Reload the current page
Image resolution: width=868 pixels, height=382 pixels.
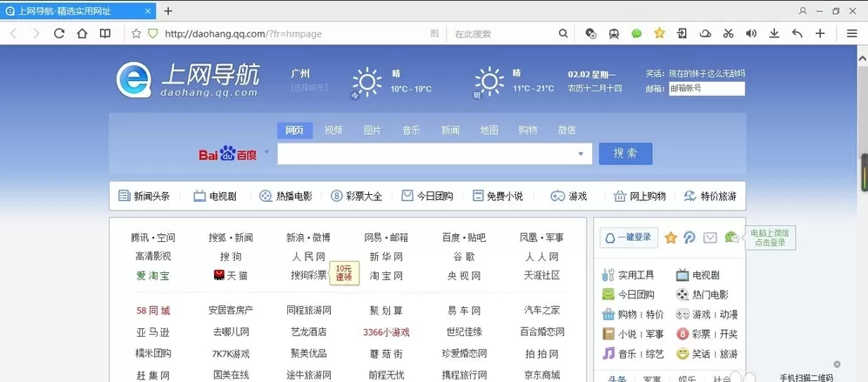[58, 34]
